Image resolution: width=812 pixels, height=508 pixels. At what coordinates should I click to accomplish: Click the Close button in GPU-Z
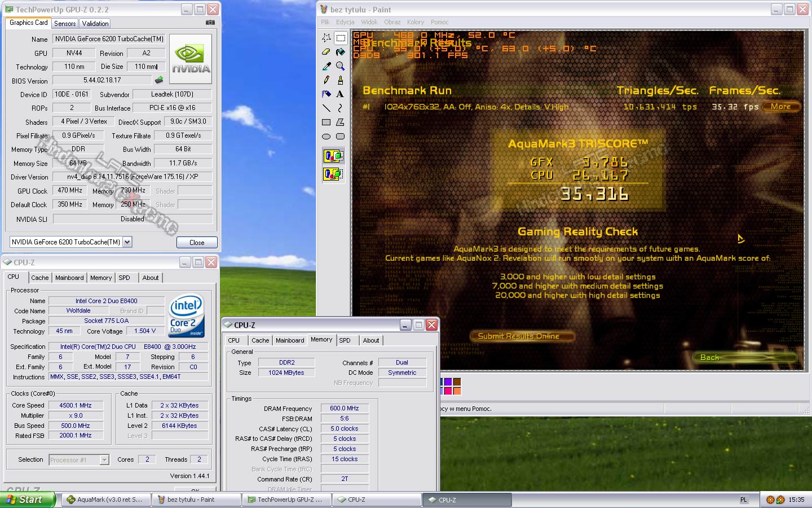(197, 242)
